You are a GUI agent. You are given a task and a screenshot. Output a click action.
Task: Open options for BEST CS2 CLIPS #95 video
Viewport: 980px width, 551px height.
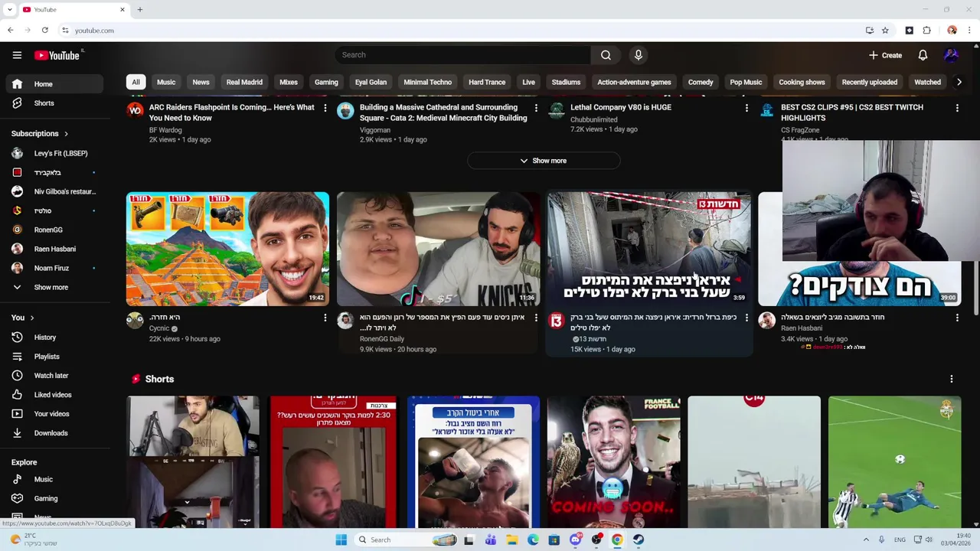[x=956, y=108]
